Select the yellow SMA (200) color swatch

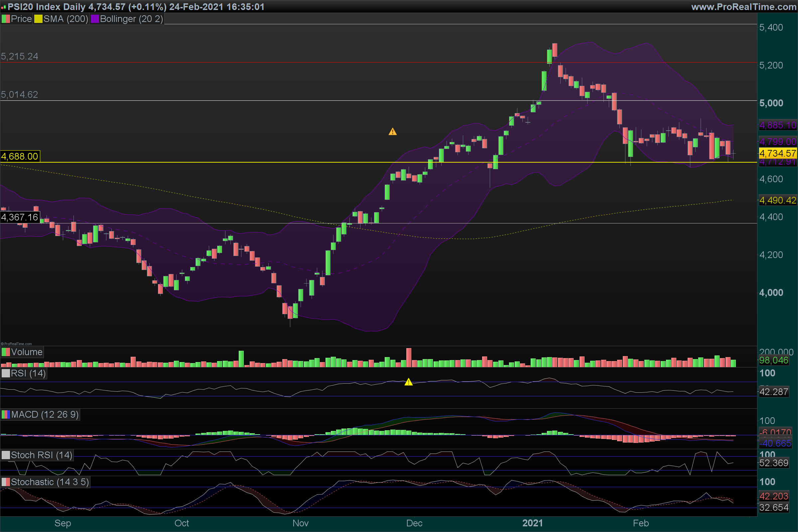[38, 19]
